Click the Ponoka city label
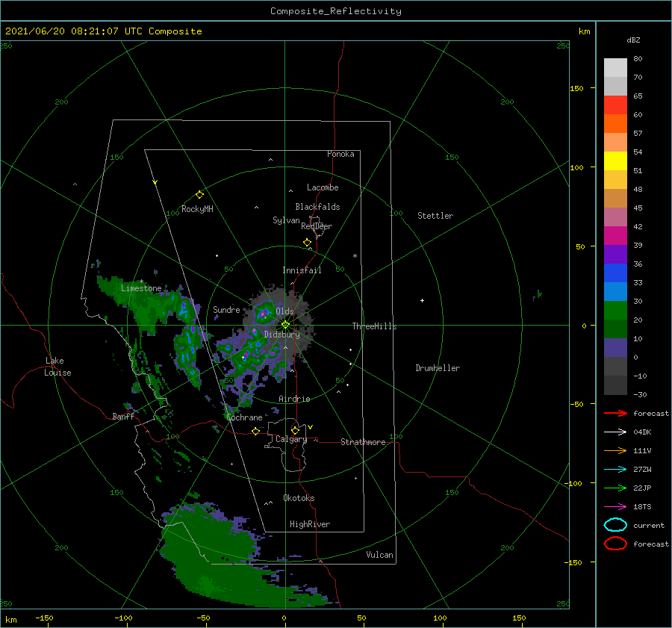The image size is (672, 628). pos(340,154)
